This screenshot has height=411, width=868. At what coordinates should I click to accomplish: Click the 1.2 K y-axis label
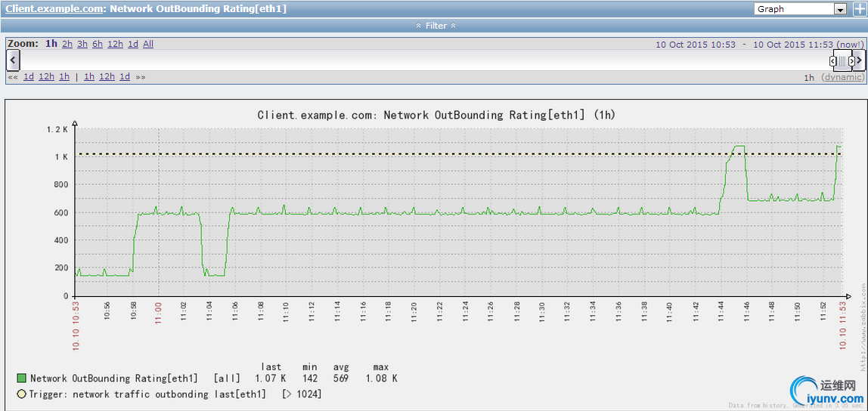57,129
